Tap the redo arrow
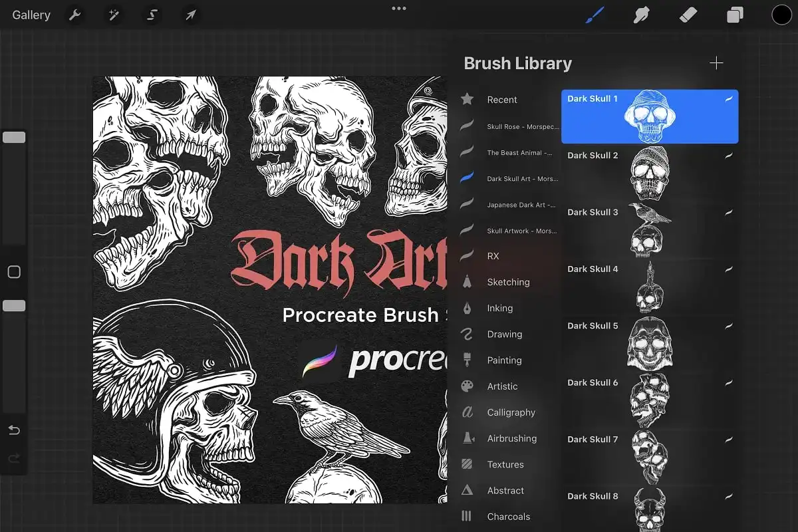Screen dimensions: 798x532 point(14,458)
